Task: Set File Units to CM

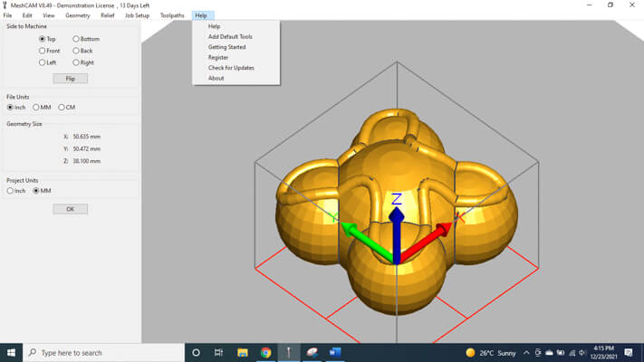Action: pos(61,107)
